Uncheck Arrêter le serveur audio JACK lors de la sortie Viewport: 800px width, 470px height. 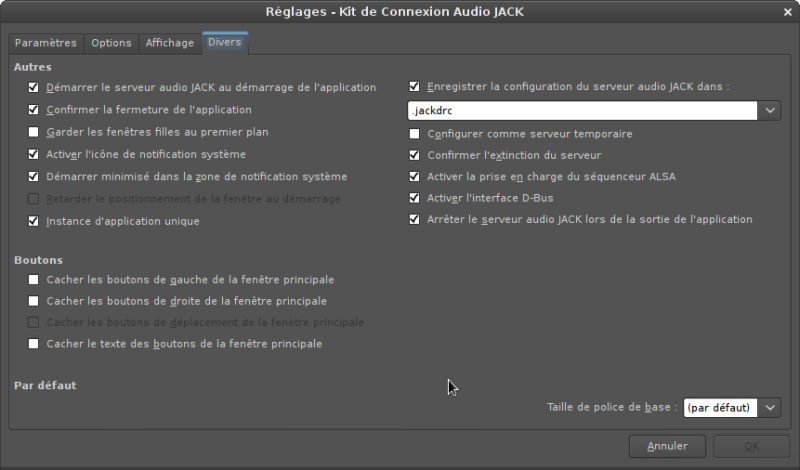414,219
